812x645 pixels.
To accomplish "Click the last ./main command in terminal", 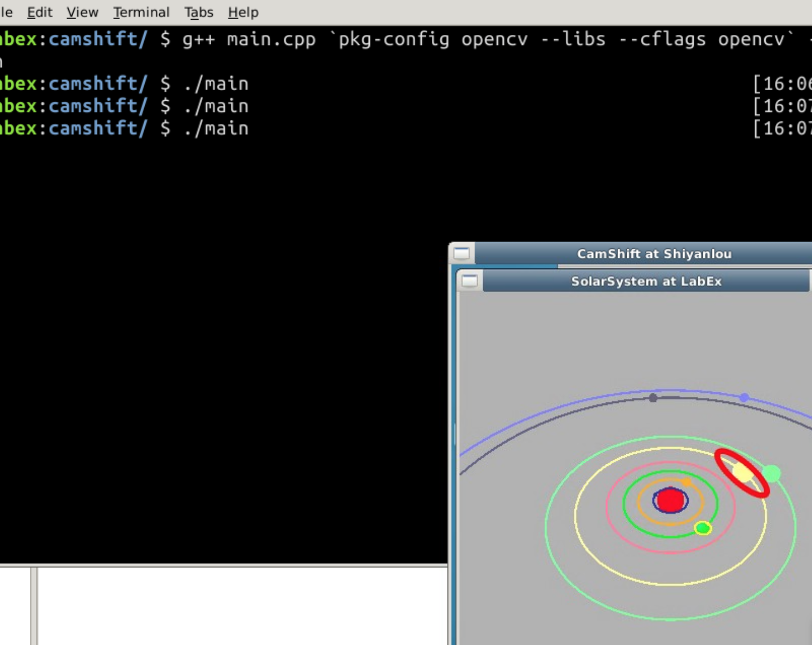I will point(216,128).
